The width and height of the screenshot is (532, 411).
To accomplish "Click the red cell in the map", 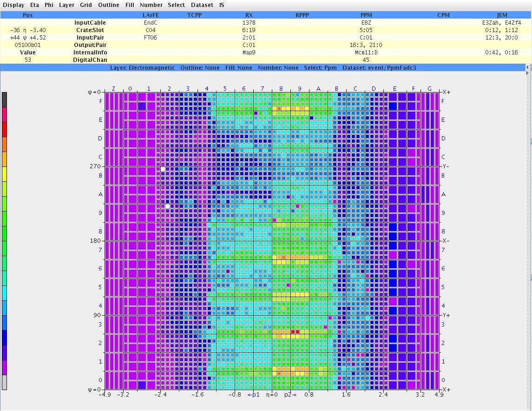I will pos(293,331).
